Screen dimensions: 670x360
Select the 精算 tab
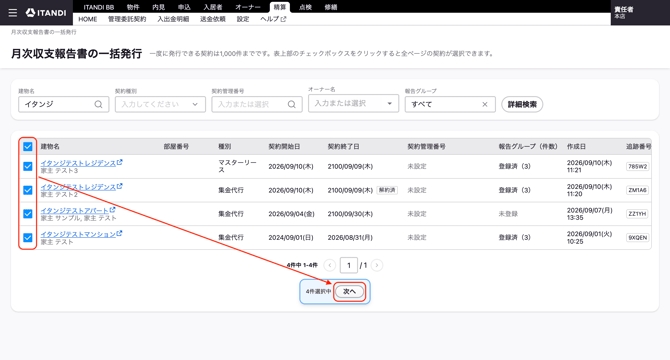click(280, 7)
